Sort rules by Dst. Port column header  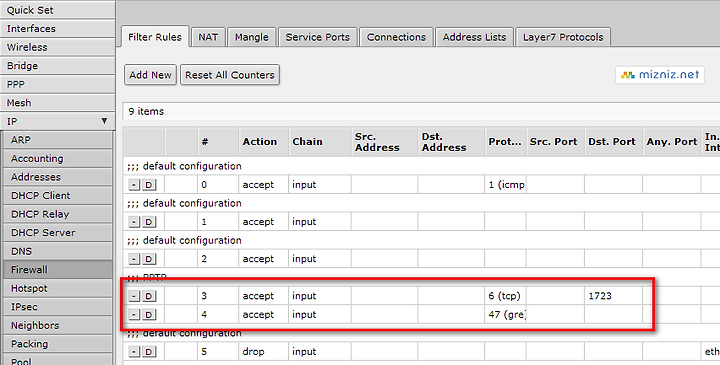[613, 142]
